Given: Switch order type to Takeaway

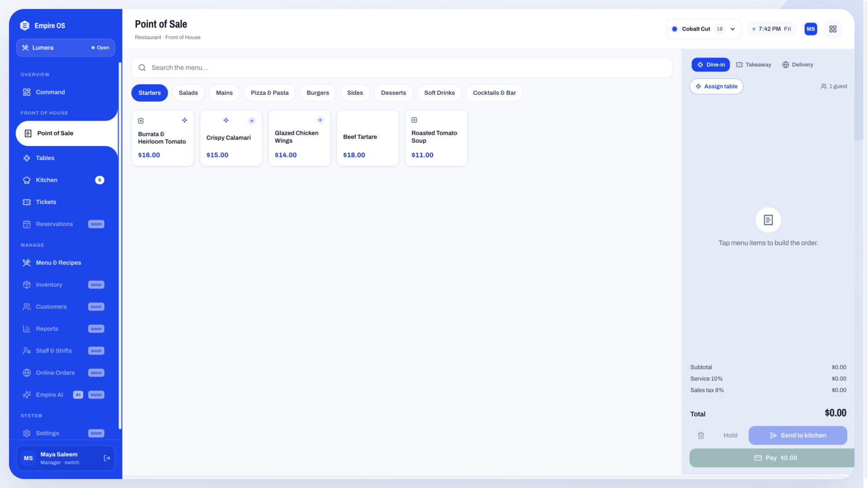Looking at the screenshot, I should 753,65.
